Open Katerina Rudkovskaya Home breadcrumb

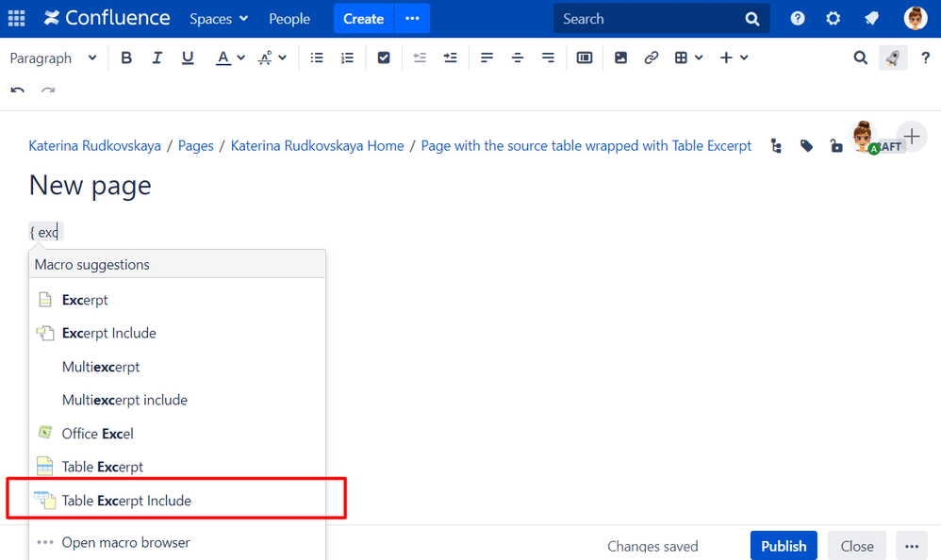pyautogui.click(x=317, y=146)
